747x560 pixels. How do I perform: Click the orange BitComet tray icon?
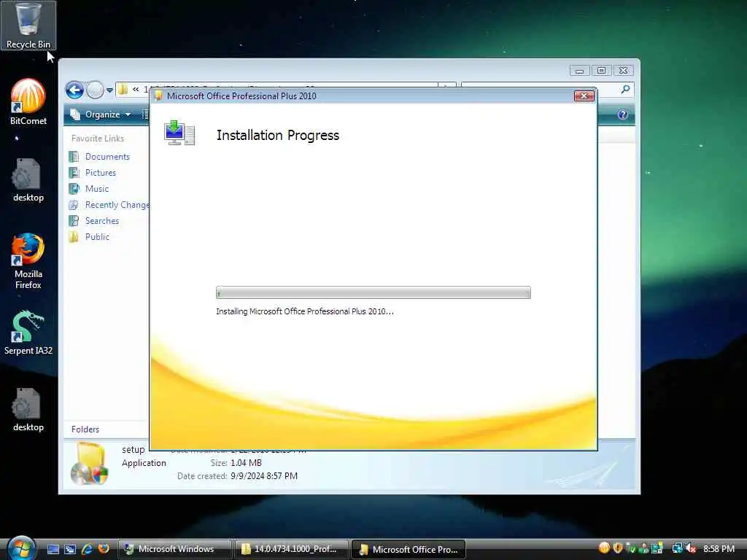point(604,548)
